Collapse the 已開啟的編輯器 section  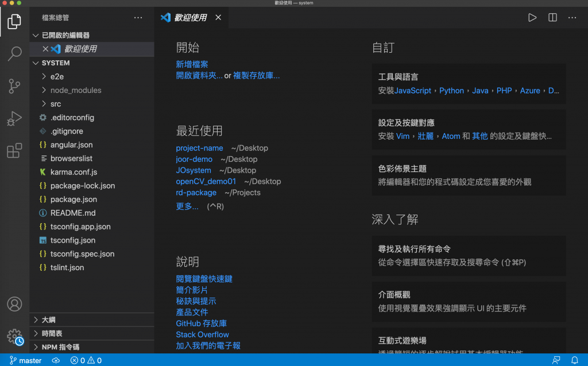coord(92,35)
